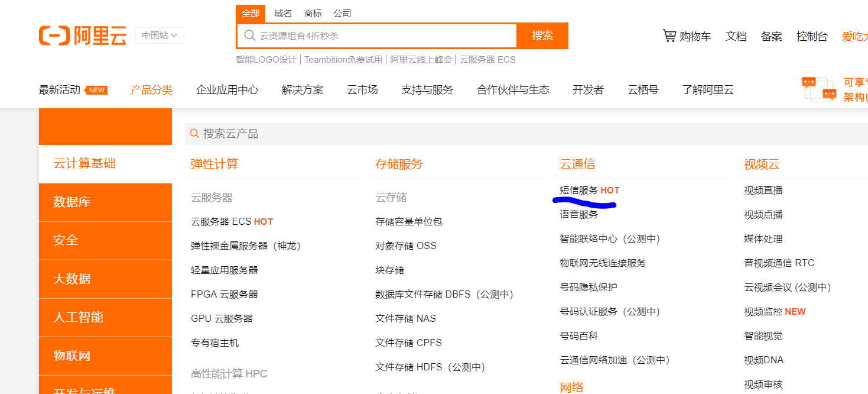Open 云服务器 ECS HOT under 云服务器
This screenshot has width=868, height=394.
232,221
